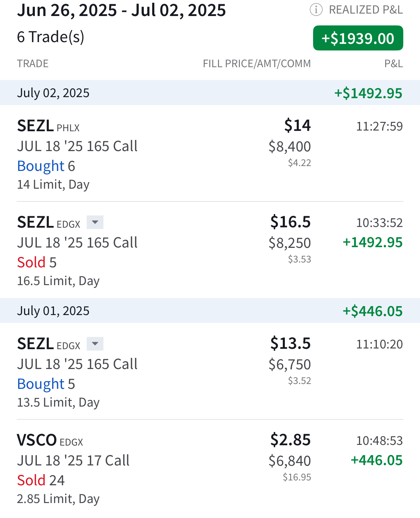Tap the +1492.95 trade P&L value
This screenshot has width=420, height=518.
[373, 242]
